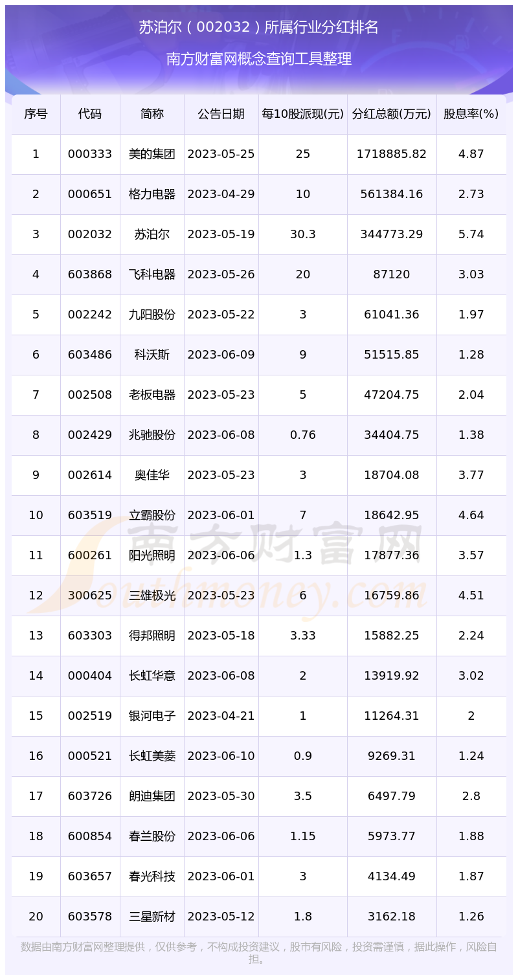Image resolution: width=518 pixels, height=980 pixels.
Task: Click the 老板电器 name cell
Action: pyautogui.click(x=152, y=395)
